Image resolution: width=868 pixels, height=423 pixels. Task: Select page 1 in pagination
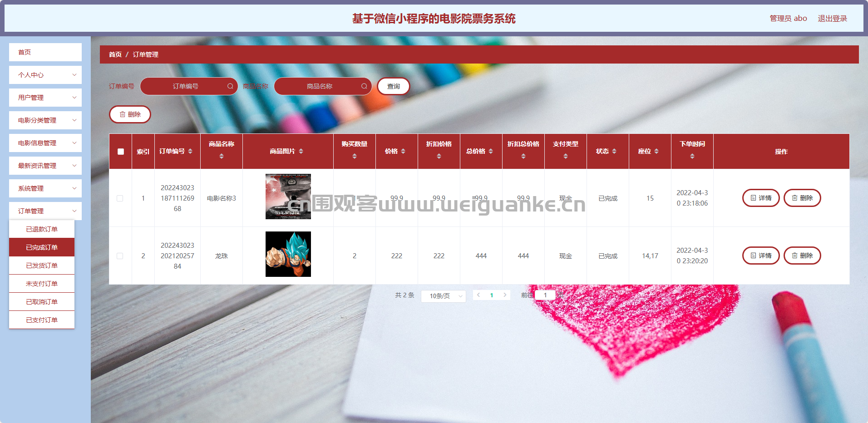tap(492, 295)
